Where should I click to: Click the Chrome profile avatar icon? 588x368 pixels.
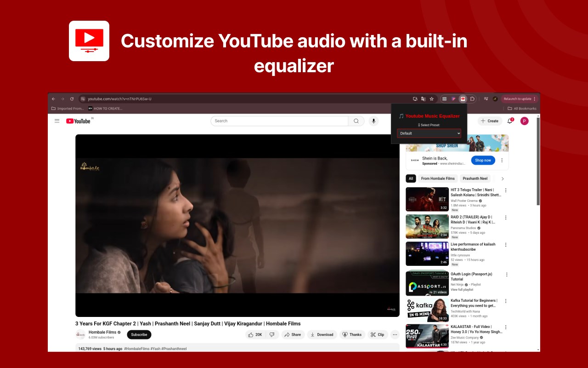(x=495, y=99)
